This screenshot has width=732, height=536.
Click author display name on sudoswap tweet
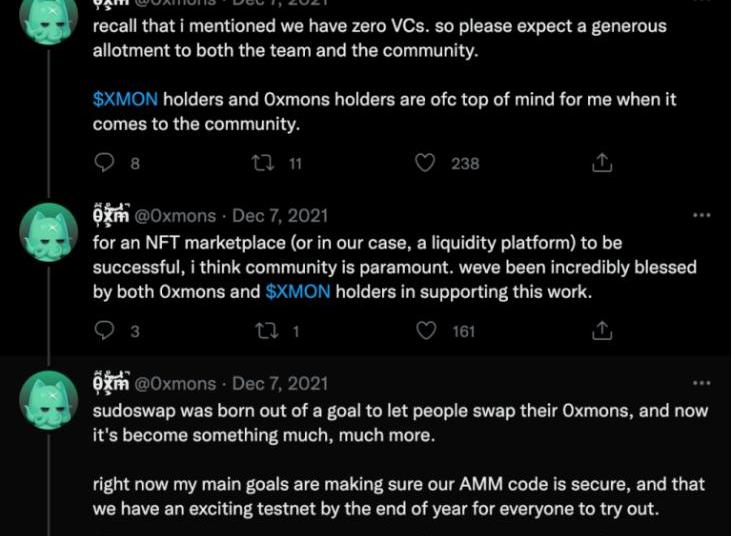pyautogui.click(x=110, y=383)
